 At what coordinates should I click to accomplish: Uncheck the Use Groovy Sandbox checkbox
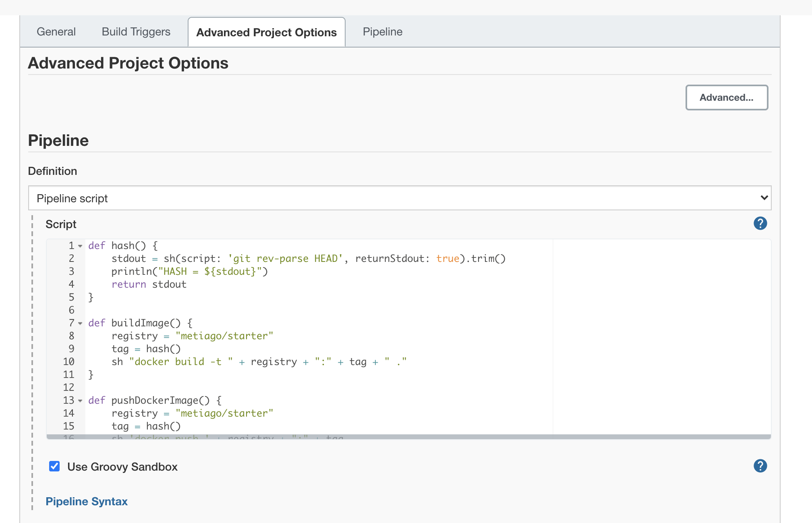pyautogui.click(x=54, y=466)
